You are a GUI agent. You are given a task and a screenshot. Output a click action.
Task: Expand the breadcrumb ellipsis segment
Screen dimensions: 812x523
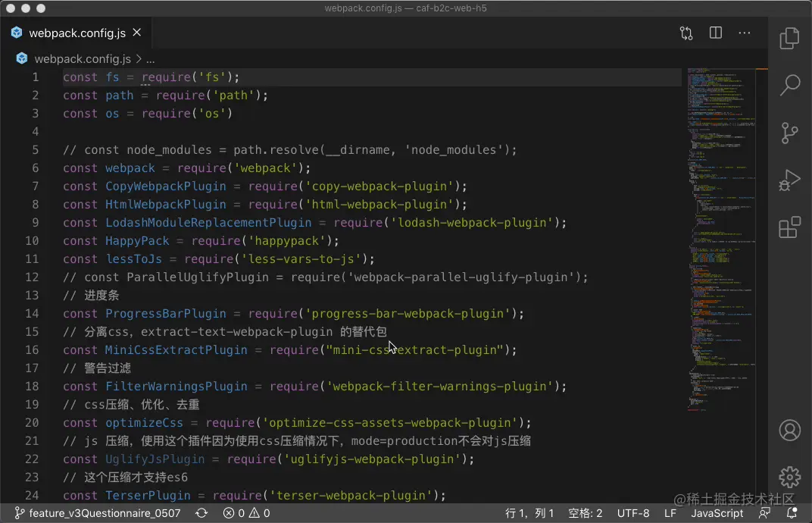click(x=150, y=59)
